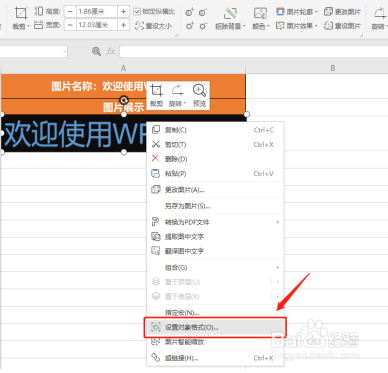This screenshot has width=388, height=373.
Task: Click the decrease contrast icon
Action: pyautogui.click(x=203, y=13)
